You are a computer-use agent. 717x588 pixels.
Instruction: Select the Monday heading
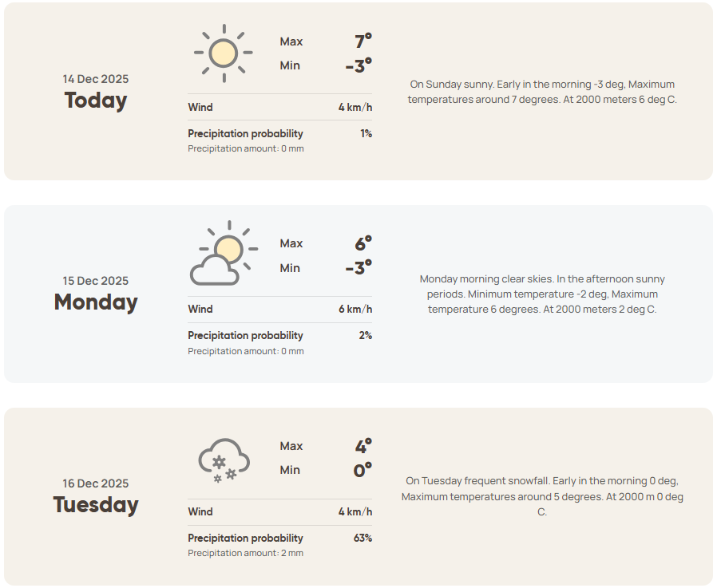[x=96, y=302]
